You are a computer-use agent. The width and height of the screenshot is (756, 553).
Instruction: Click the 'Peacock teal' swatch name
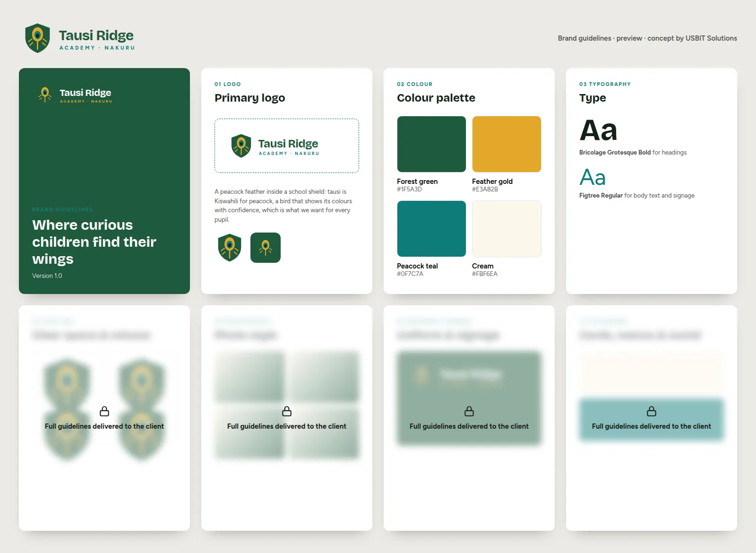417,266
